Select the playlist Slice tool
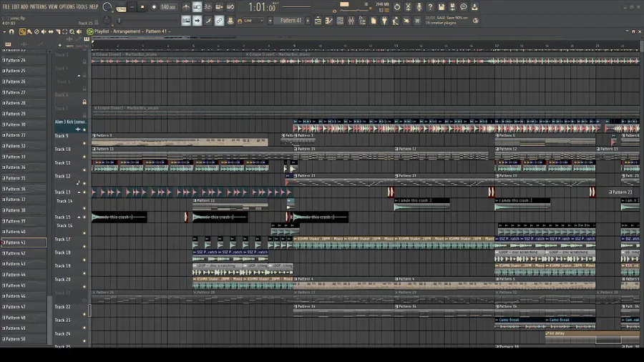Screen dimensions: 644x362 (x=57, y=31)
